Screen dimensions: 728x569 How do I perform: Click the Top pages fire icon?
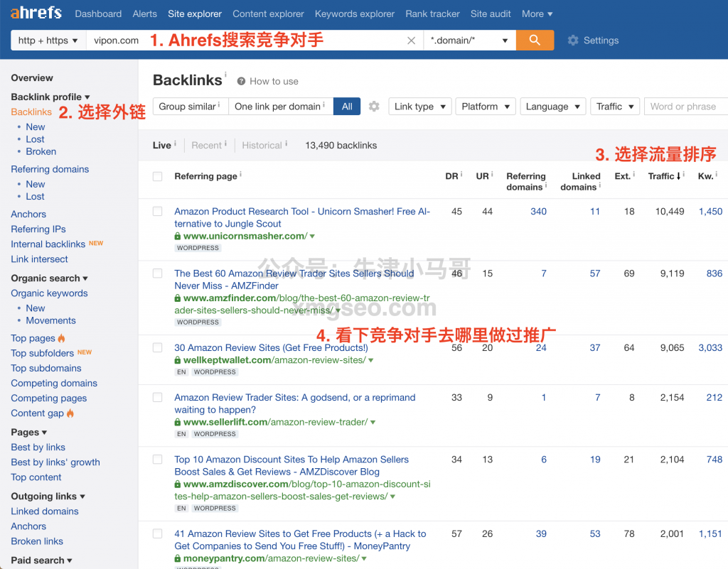(62, 338)
